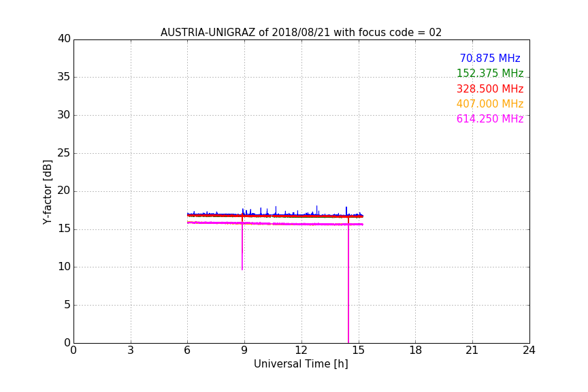Click the x-axis tick label 12

tap(301, 350)
